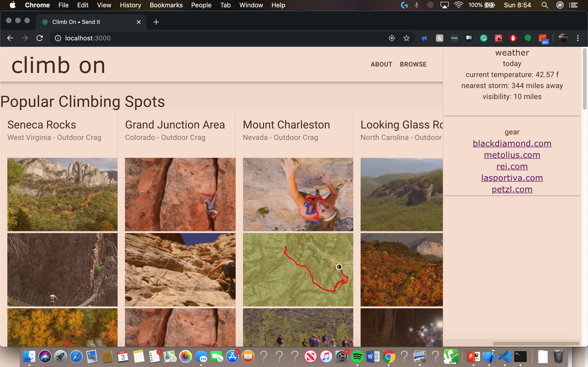This screenshot has height=367, width=588.
Task: Visit the petzl.com link
Action: pos(512,189)
